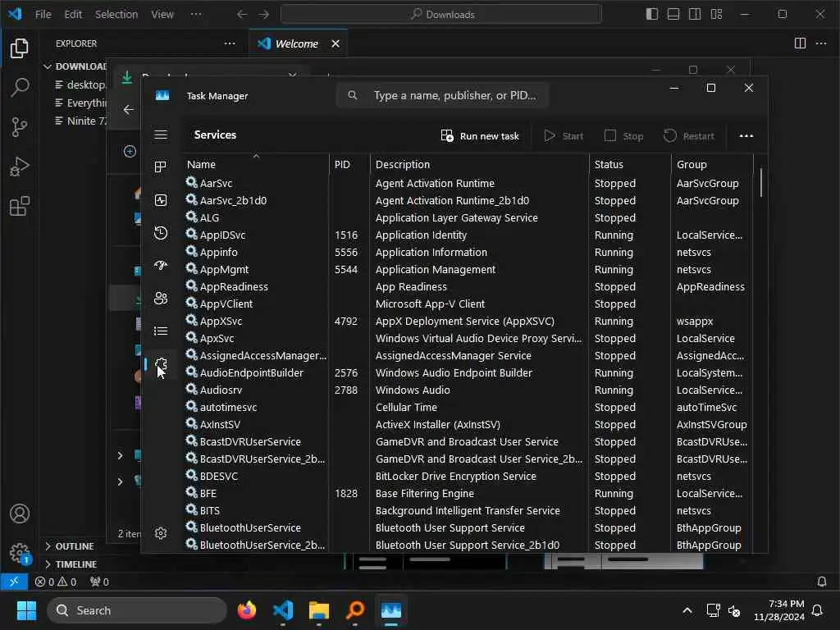840x630 pixels.
Task: Open Services page in Task Manager sidebar
Action: pyautogui.click(x=161, y=364)
